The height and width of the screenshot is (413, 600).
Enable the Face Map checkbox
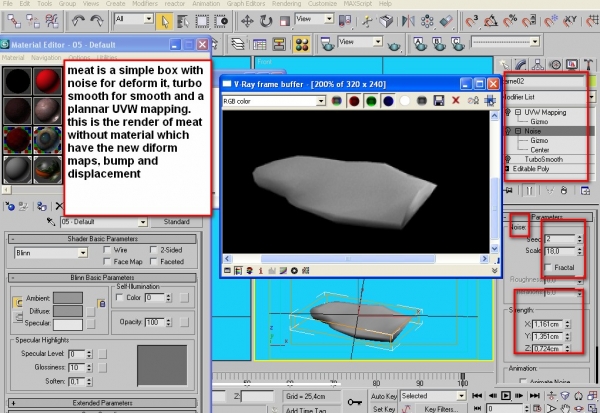[x=107, y=261]
